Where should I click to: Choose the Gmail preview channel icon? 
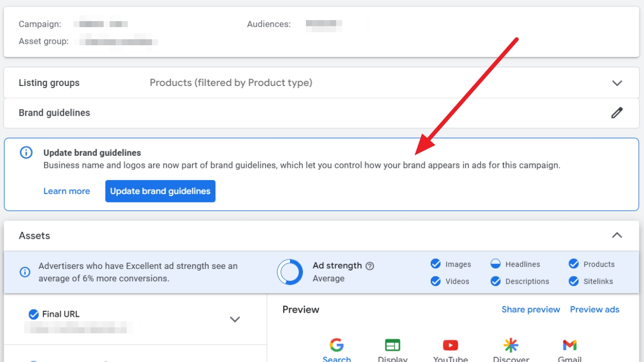pos(570,345)
